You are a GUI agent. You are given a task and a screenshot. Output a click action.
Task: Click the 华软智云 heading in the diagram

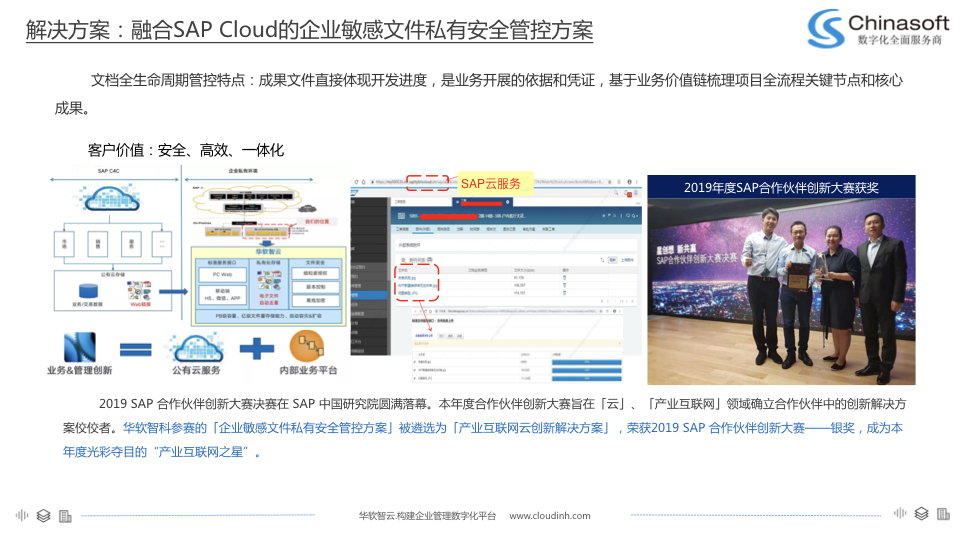tap(268, 252)
